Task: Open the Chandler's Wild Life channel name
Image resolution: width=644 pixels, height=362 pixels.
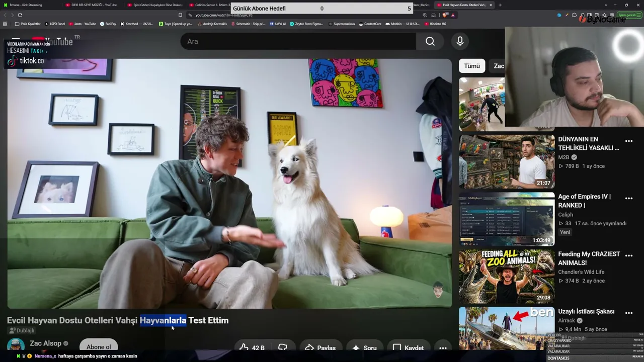Action: [x=581, y=272]
